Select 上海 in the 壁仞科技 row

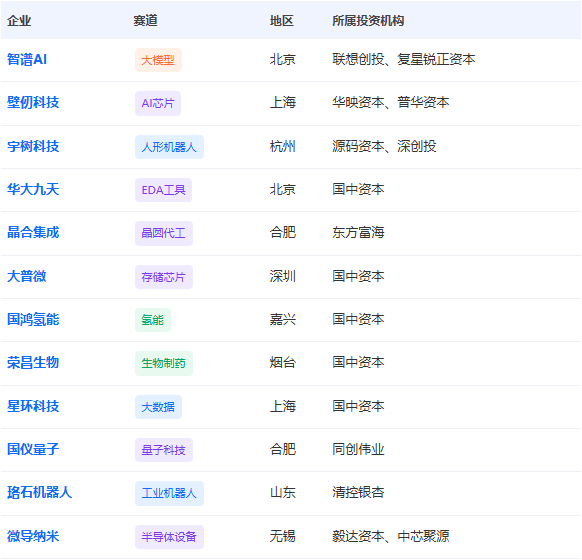283,102
